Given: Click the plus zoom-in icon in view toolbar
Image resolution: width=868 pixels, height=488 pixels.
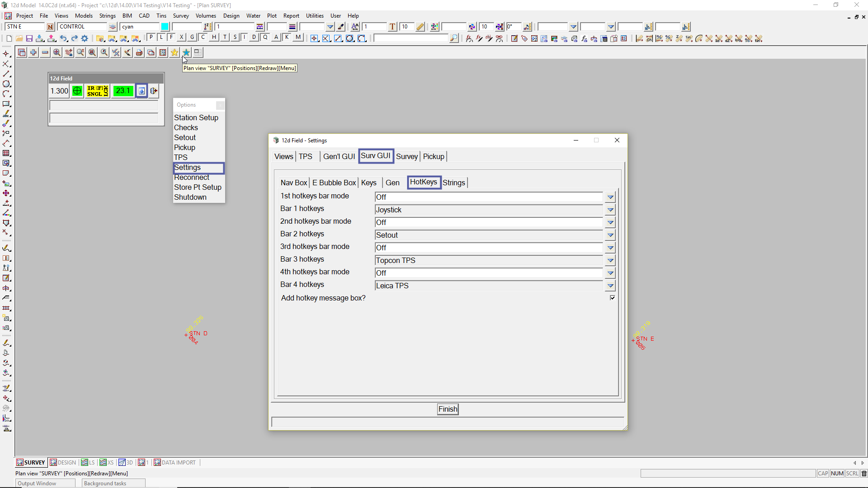Looking at the screenshot, I should (33, 53).
